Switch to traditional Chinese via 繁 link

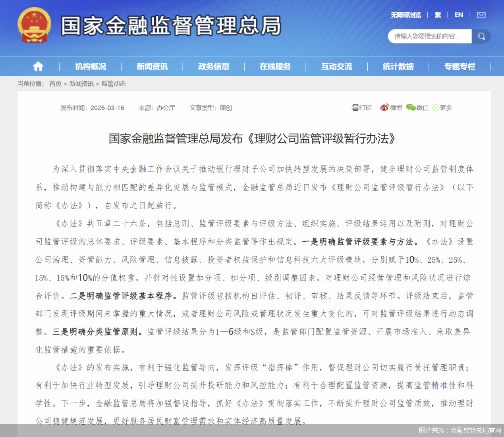click(438, 15)
